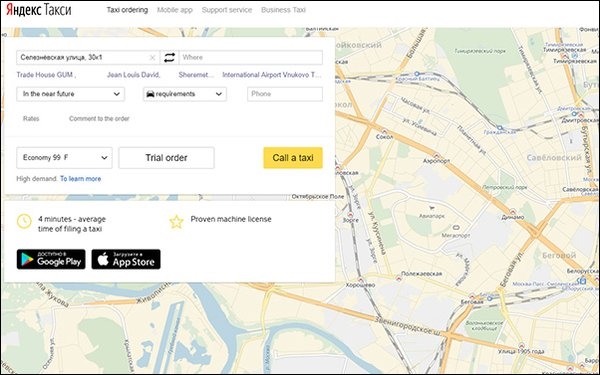
Task: Select the Сокол metro station marker
Action: 385,131
